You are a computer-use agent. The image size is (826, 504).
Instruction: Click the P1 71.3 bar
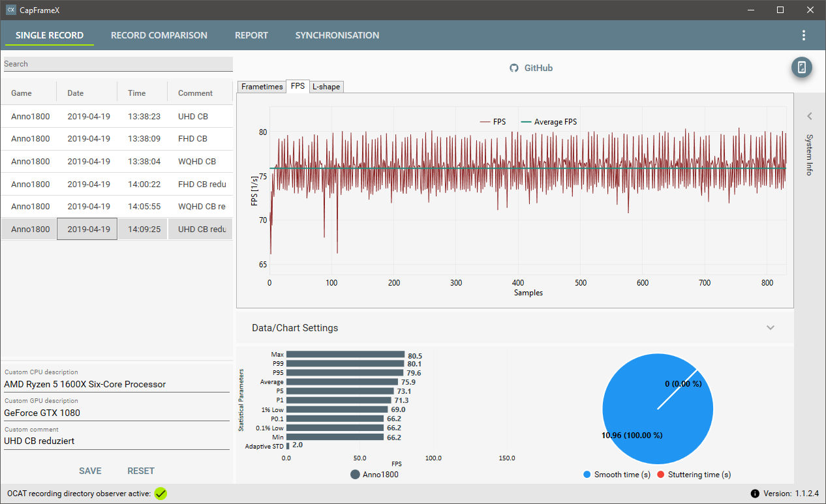[339, 400]
